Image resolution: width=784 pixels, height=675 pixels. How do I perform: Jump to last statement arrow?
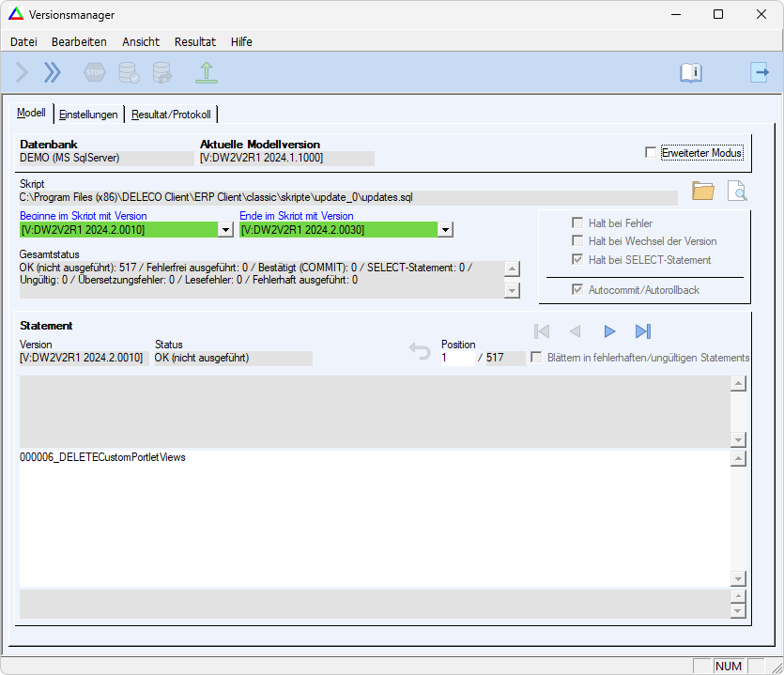click(643, 331)
